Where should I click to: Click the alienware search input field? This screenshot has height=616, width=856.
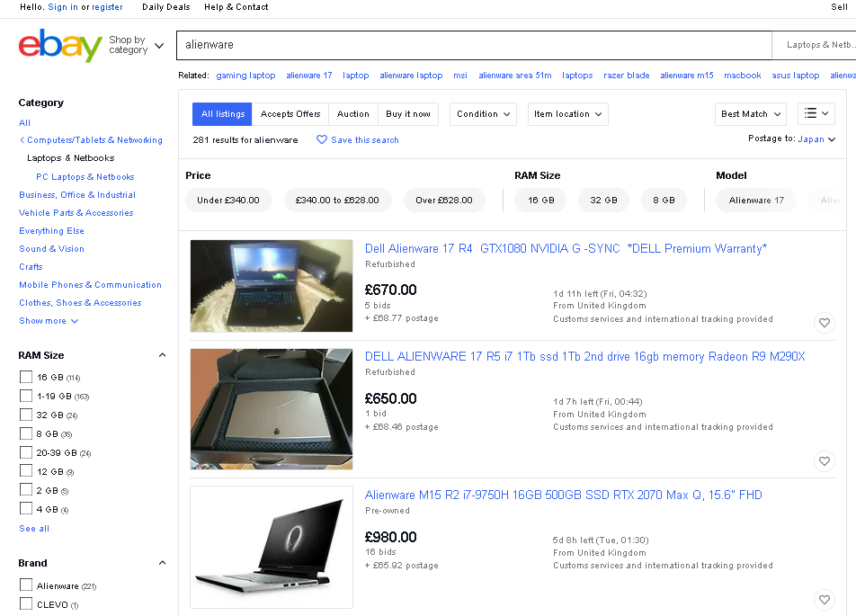474,45
